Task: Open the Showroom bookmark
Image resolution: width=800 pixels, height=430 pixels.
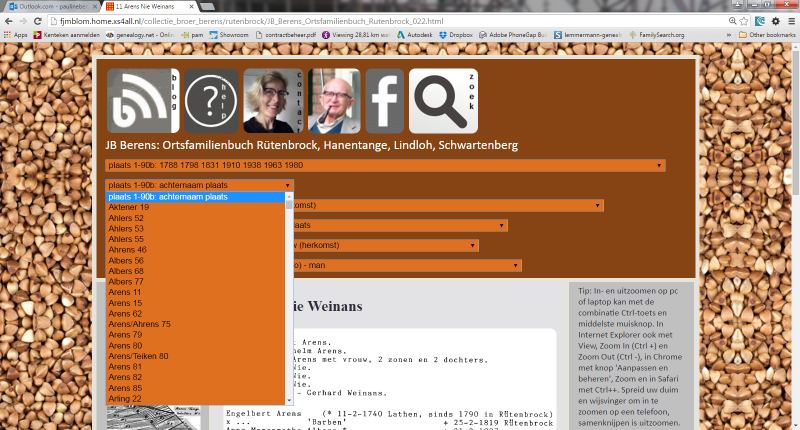Action: click(229, 35)
